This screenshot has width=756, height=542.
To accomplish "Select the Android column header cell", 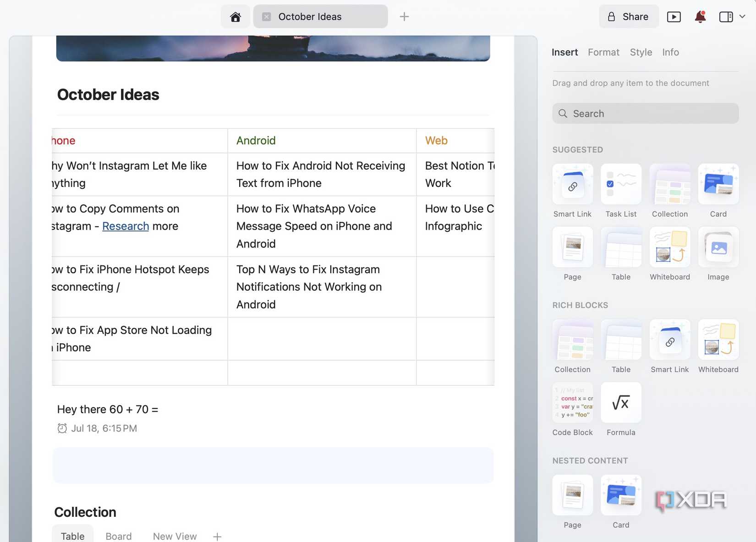I will click(322, 141).
